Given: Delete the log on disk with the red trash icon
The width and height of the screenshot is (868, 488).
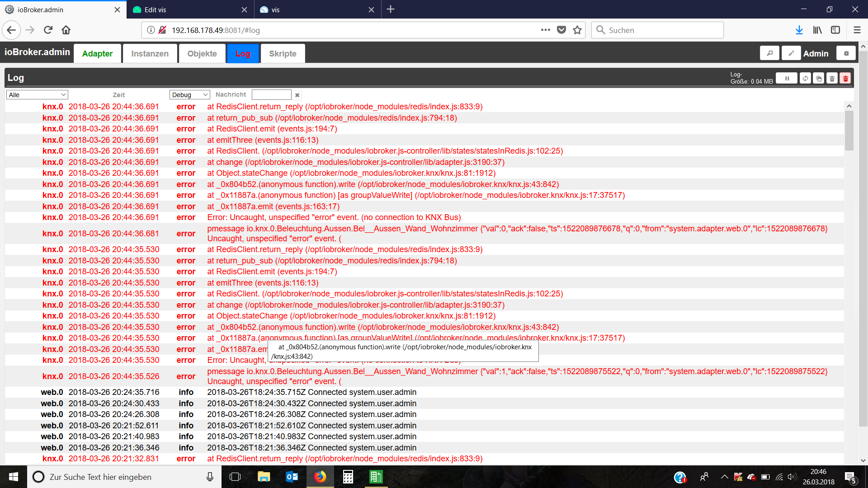Looking at the screenshot, I should tap(845, 78).
